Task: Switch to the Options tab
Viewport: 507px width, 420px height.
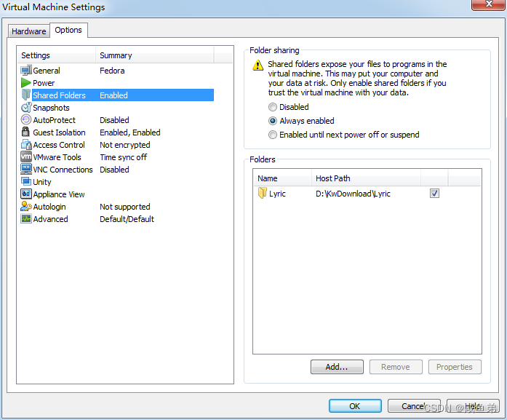Action: click(68, 30)
